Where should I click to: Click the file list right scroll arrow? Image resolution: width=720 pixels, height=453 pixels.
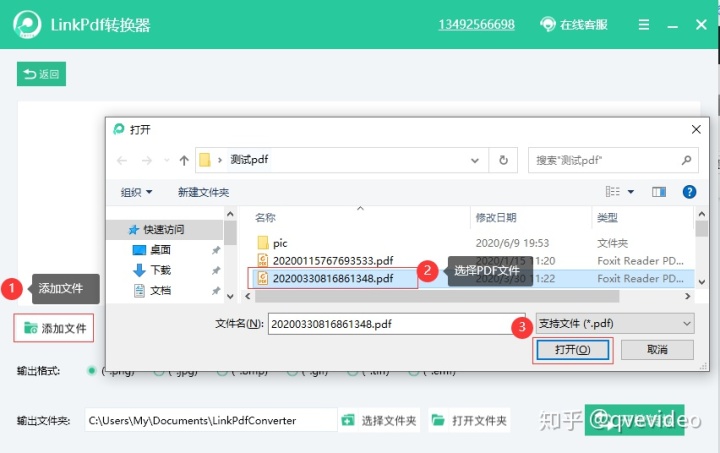point(687,296)
